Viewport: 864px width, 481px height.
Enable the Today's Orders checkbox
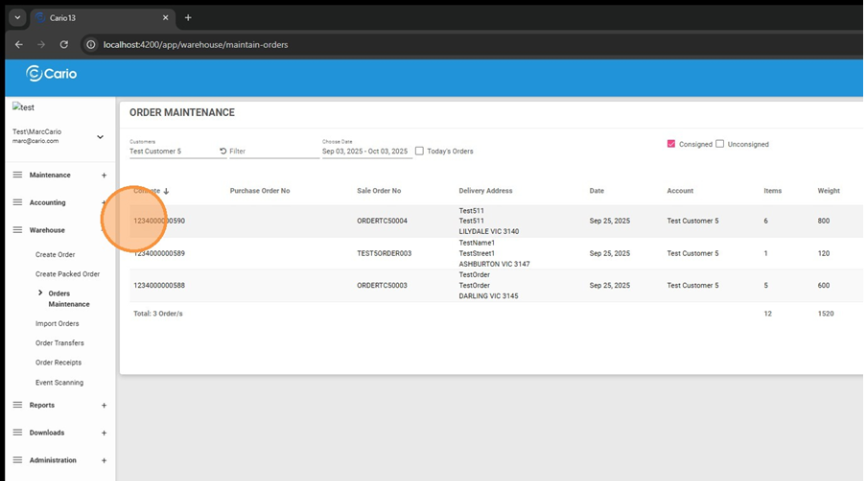(x=420, y=151)
